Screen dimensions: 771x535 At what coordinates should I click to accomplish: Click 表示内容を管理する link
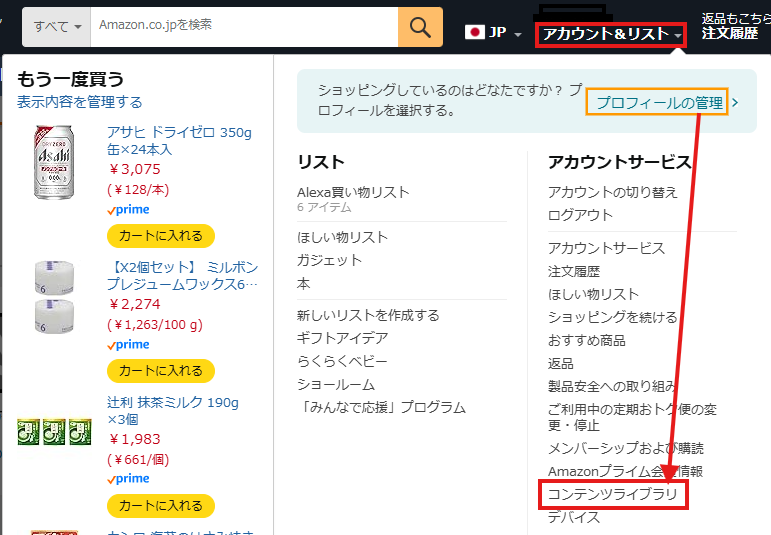80,102
